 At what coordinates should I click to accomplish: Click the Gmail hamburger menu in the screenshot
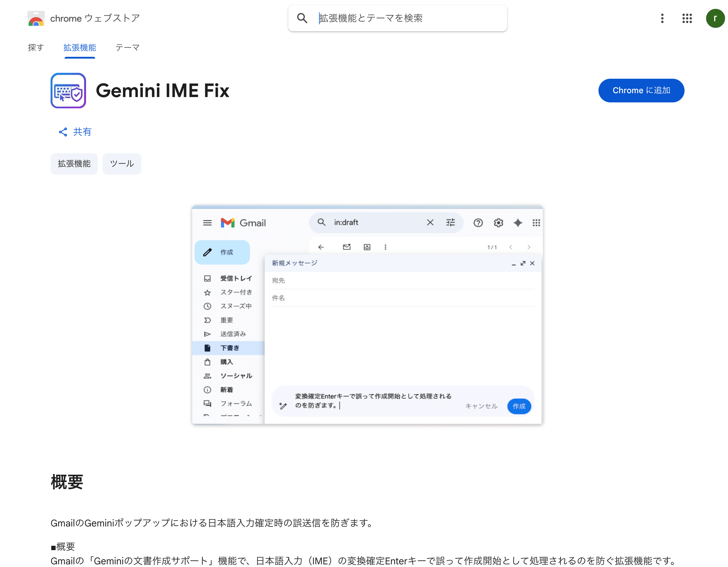click(207, 223)
